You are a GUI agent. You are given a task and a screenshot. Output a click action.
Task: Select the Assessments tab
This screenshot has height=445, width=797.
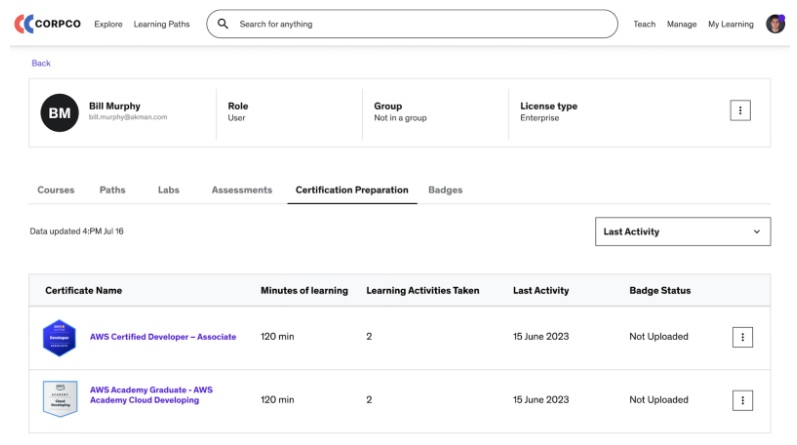point(241,190)
